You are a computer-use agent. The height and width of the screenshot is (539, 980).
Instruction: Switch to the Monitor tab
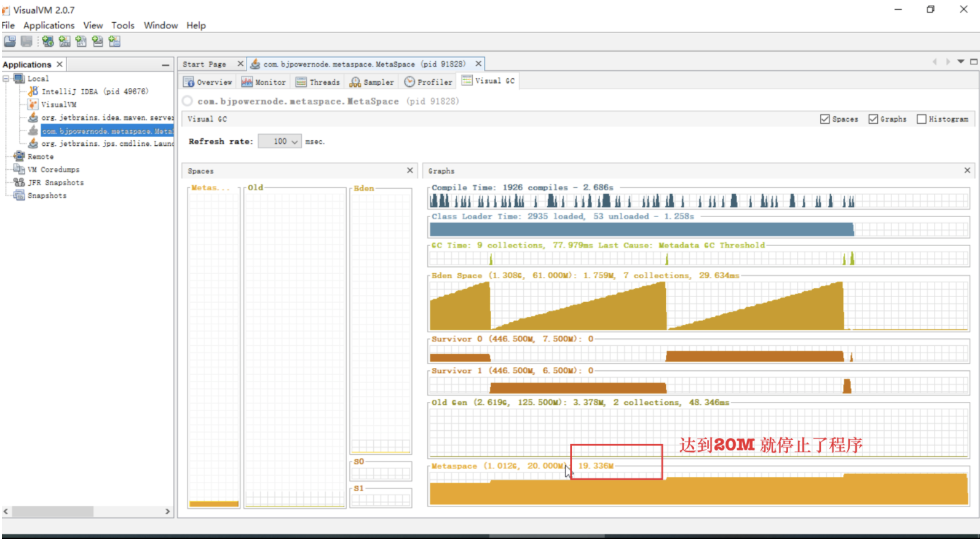(x=264, y=82)
